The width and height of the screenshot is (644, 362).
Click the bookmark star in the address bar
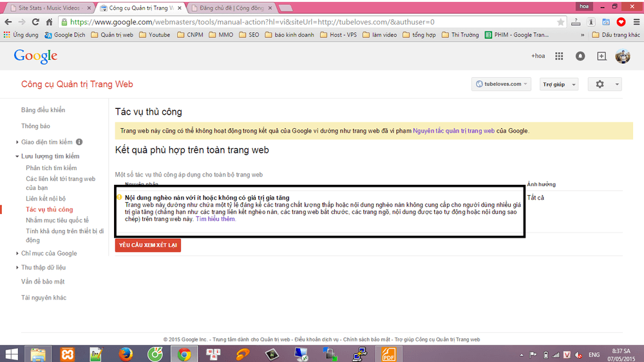(x=560, y=22)
